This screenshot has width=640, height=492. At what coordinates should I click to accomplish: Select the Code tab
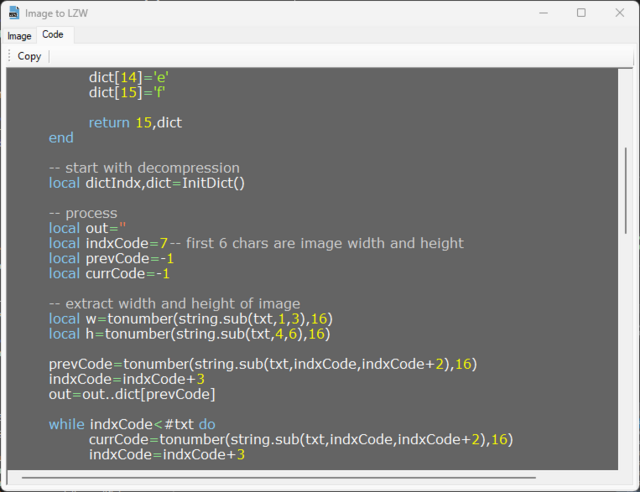(x=53, y=35)
